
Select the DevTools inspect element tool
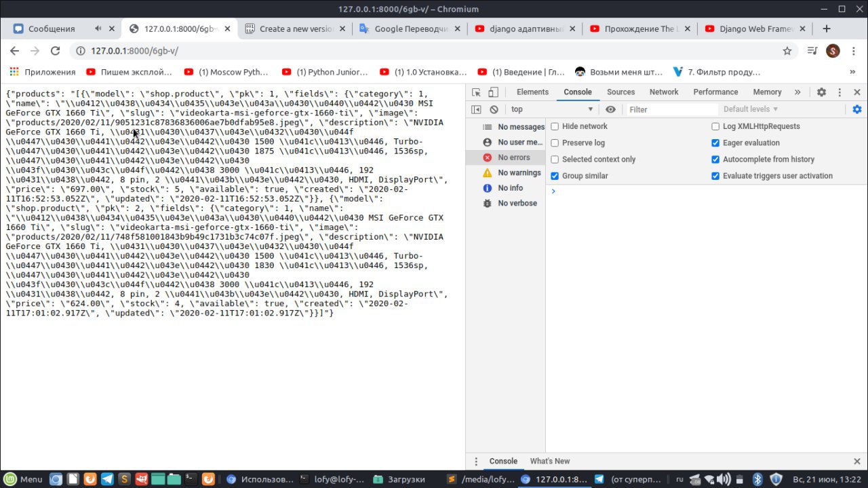(476, 92)
